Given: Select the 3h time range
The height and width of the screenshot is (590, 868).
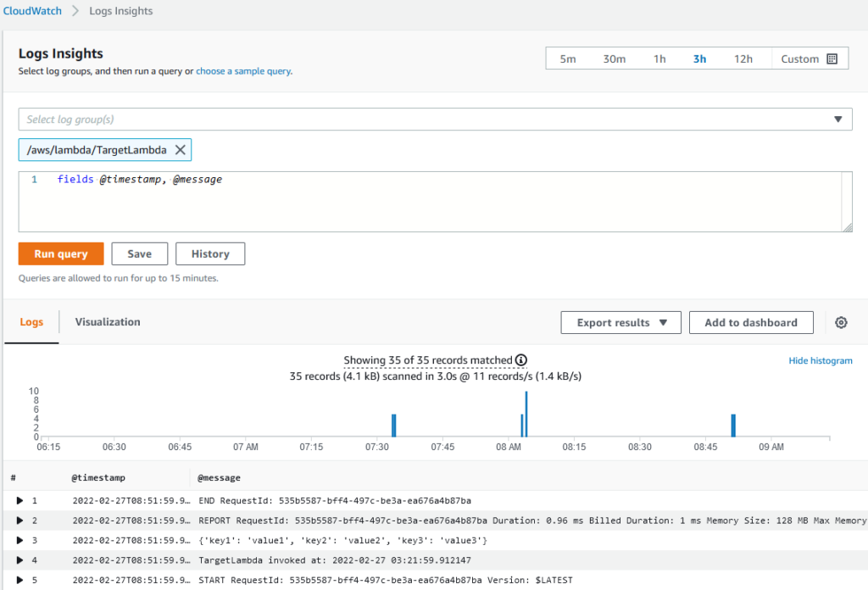Looking at the screenshot, I should 699,58.
